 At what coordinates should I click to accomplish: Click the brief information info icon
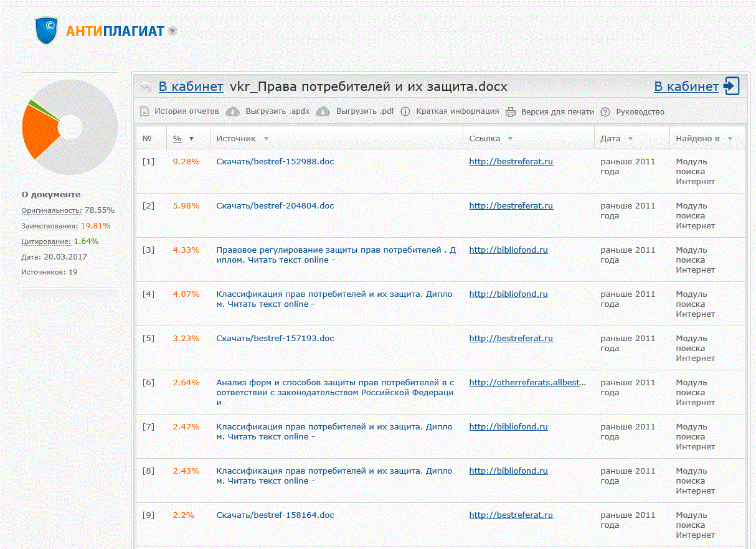tap(405, 112)
